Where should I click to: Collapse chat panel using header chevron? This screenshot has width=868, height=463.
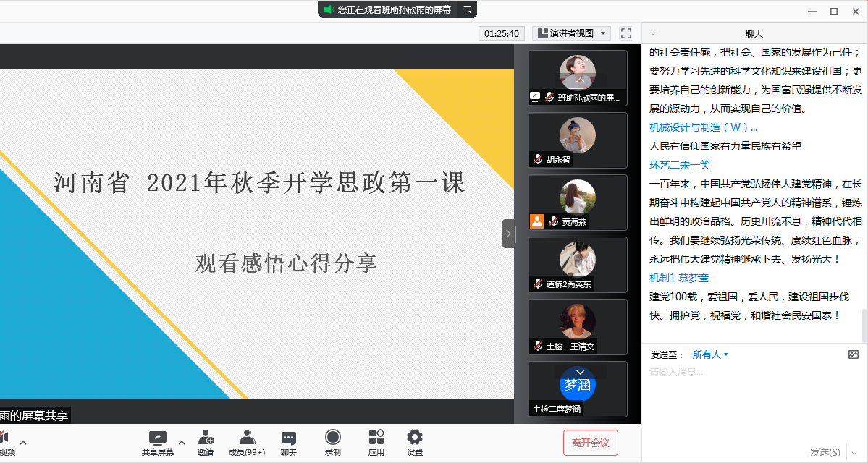point(653,33)
